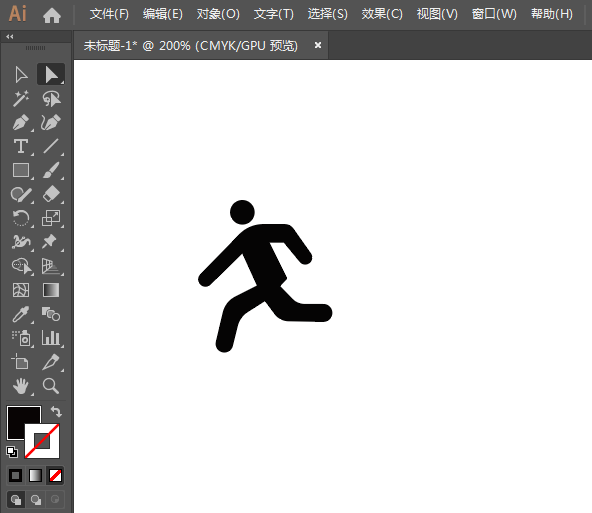Swap fill and stroke colors
Image resolution: width=592 pixels, height=513 pixels.
pyautogui.click(x=56, y=411)
